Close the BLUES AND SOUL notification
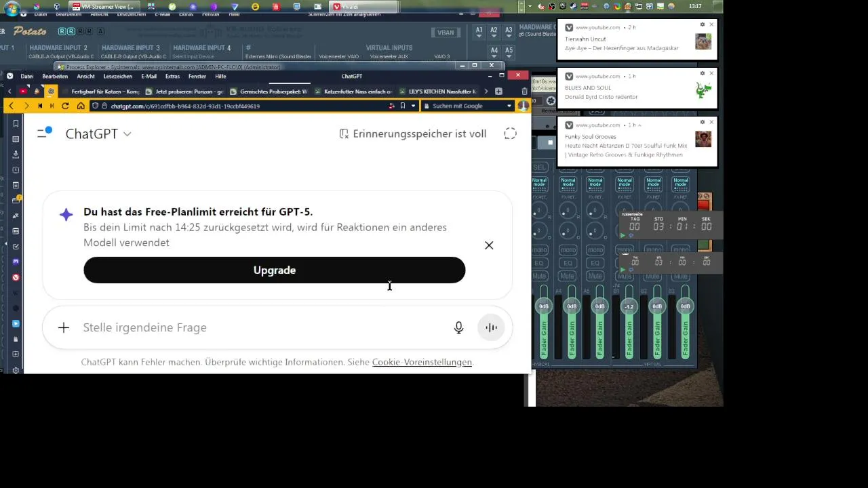This screenshot has height=488, width=868. click(711, 73)
